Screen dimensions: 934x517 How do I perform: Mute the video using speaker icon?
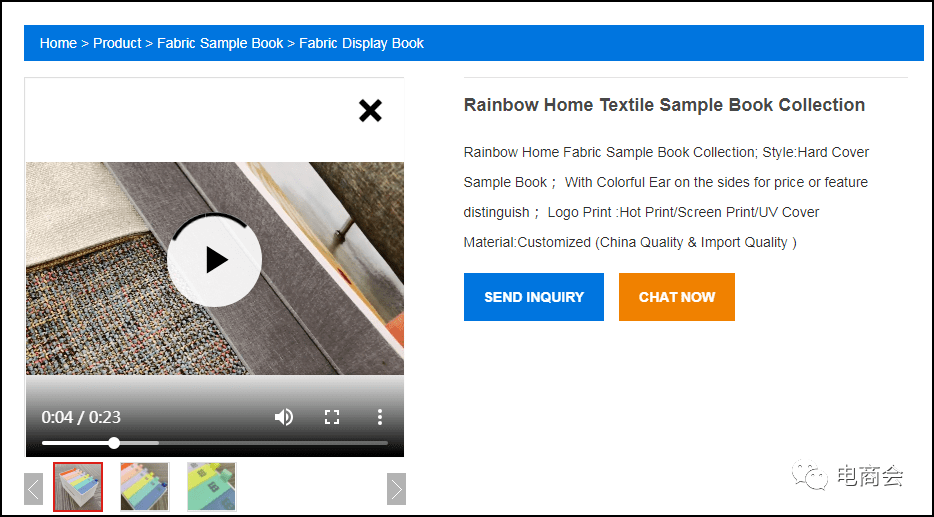284,417
